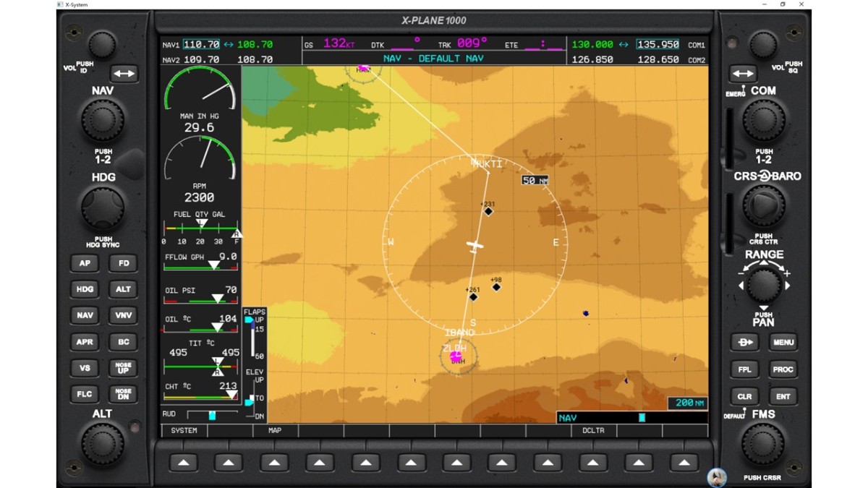
Task: Open the FPL flight plan button
Action: click(x=744, y=369)
